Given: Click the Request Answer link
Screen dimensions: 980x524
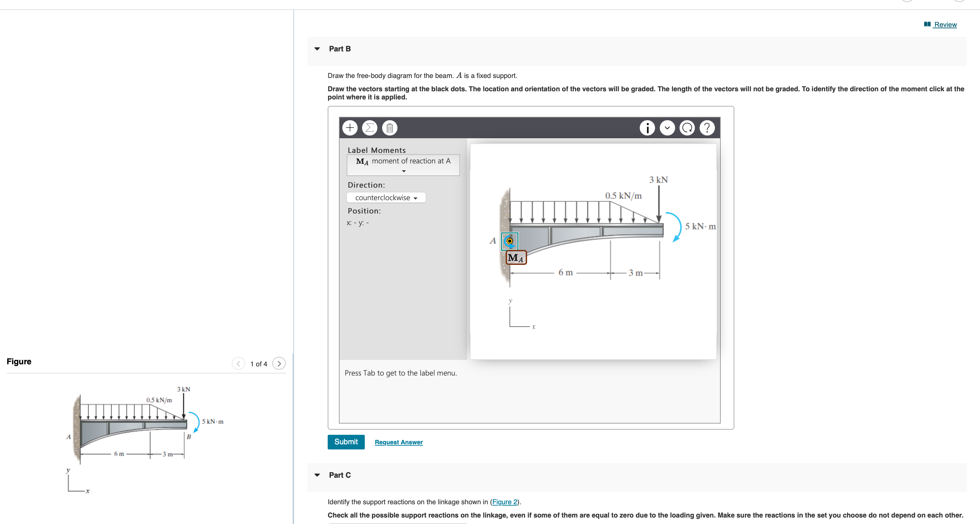Looking at the screenshot, I should pos(398,442).
